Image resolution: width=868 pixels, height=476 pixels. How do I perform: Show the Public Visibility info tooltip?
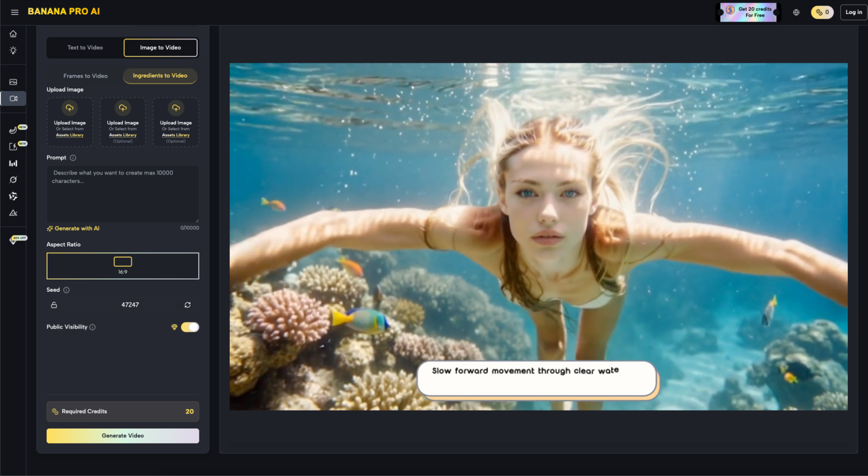pos(93,327)
